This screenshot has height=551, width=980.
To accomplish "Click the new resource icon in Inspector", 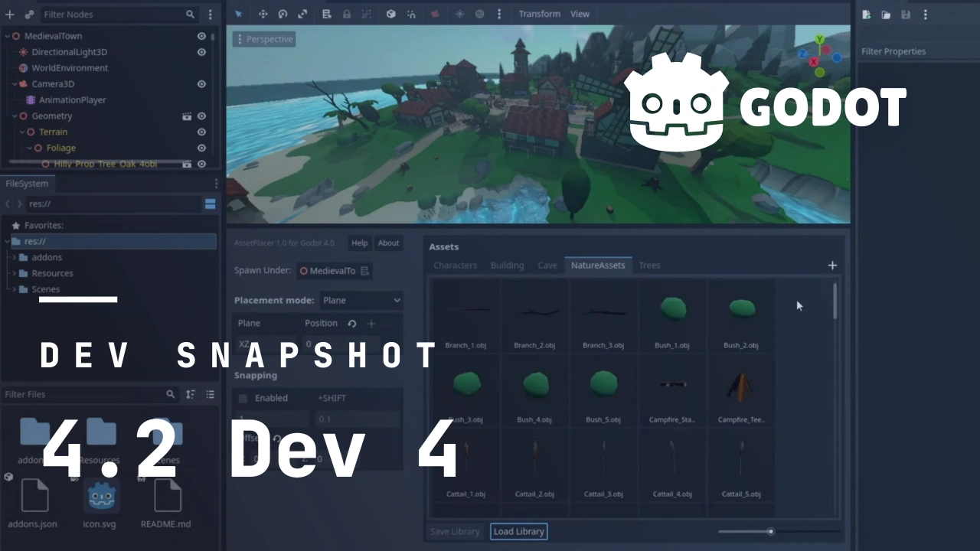I will tap(867, 15).
